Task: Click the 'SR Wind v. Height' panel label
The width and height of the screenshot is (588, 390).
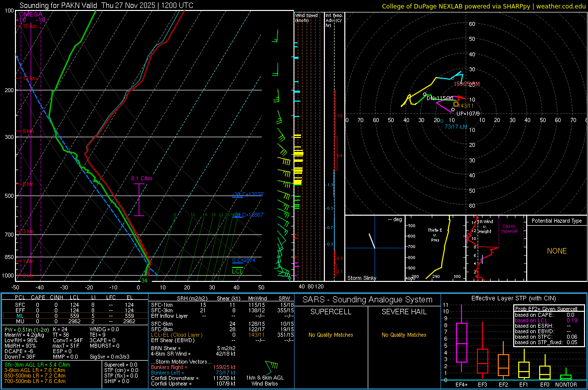Action: pos(486,227)
